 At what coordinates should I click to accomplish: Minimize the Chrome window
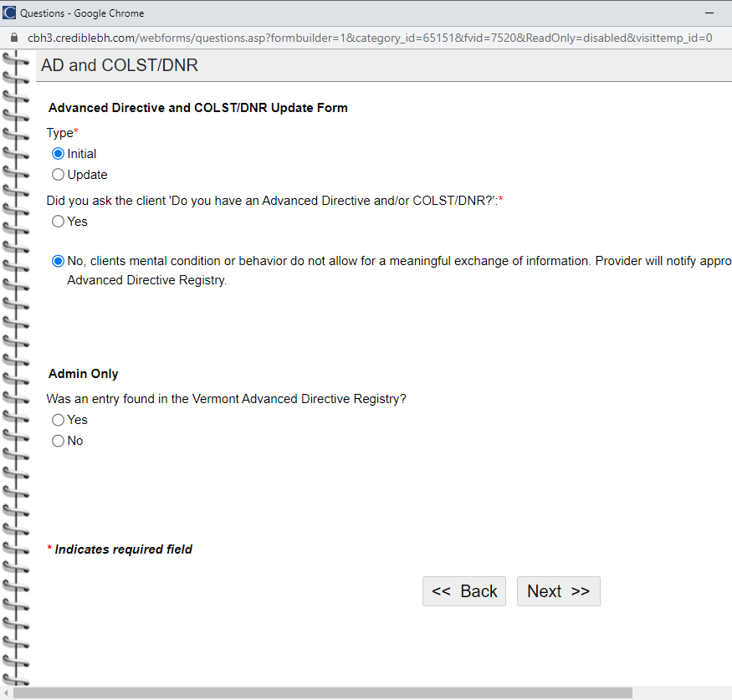[709, 13]
